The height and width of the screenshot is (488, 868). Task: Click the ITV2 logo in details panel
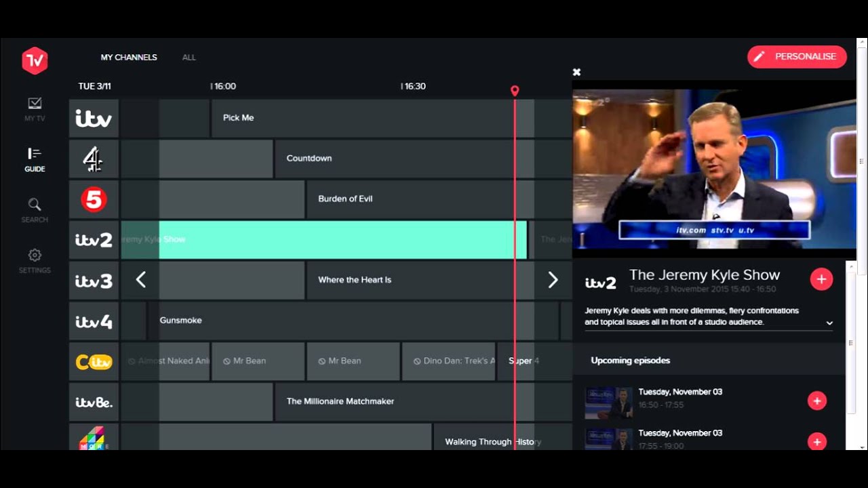[600, 283]
